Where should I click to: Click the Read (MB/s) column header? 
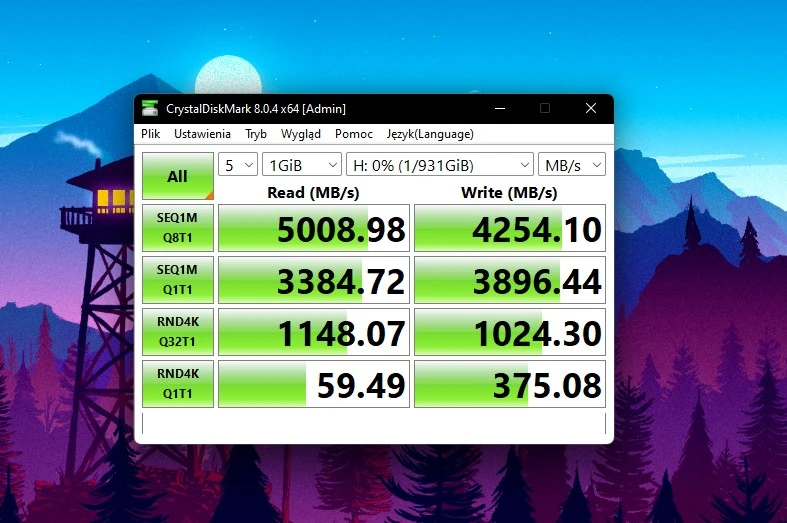click(313, 193)
